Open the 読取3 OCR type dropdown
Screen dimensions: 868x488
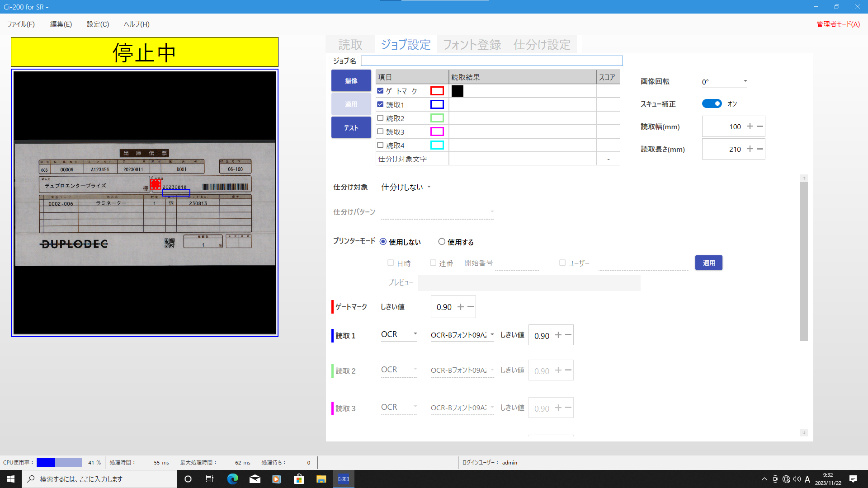(x=399, y=407)
